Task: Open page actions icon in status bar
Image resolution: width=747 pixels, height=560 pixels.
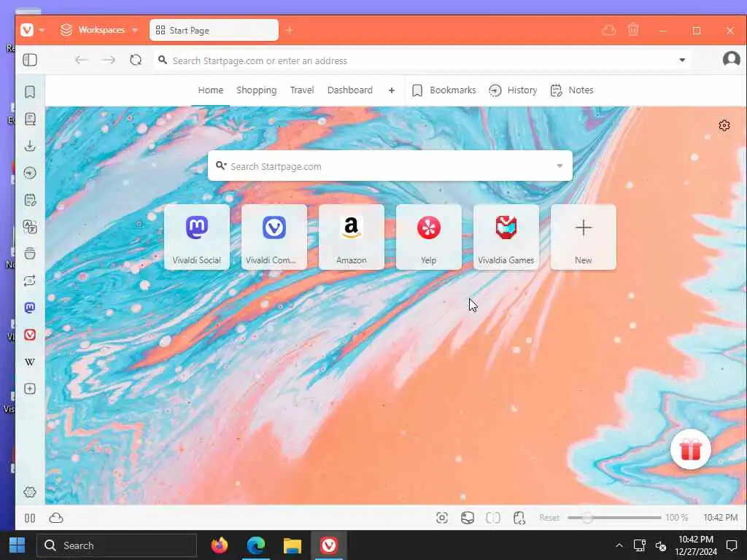Action: pos(519,518)
